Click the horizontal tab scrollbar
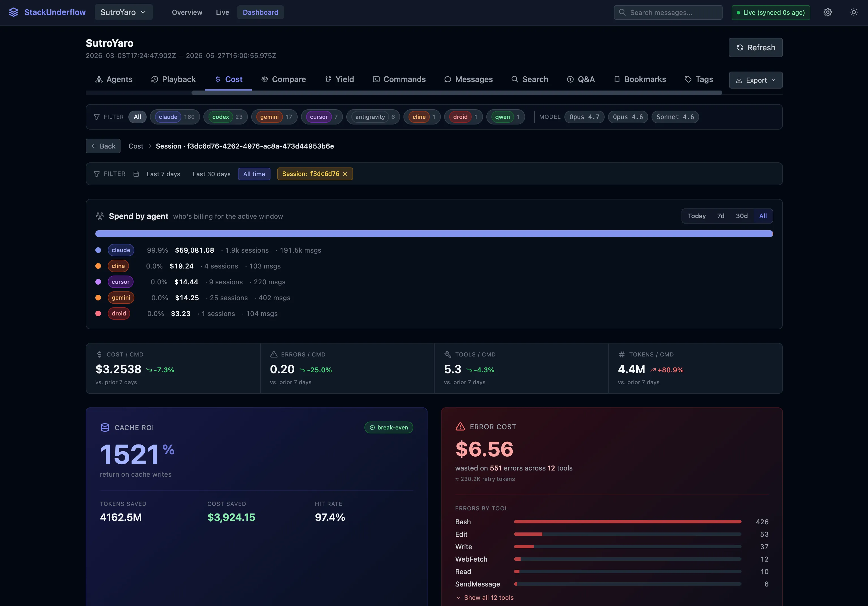This screenshot has height=606, width=868. [457, 93]
